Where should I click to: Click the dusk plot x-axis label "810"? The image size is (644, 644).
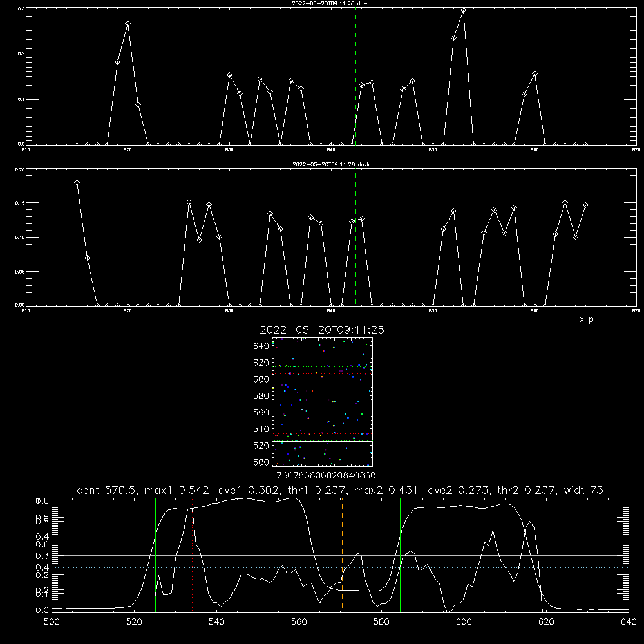pyautogui.click(x=26, y=311)
